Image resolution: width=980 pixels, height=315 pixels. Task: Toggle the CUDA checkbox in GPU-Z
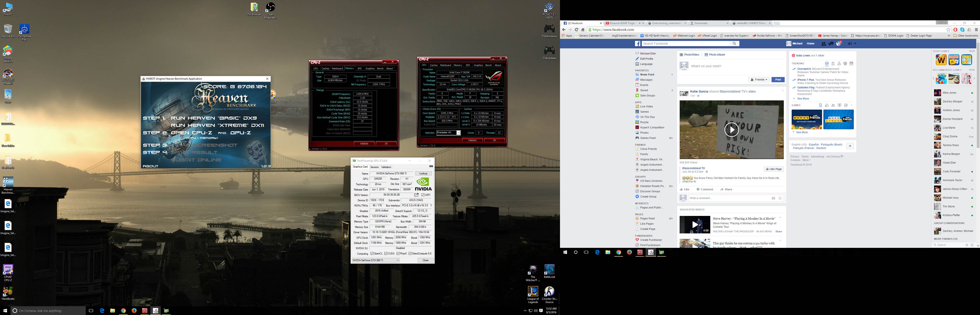tap(386, 253)
